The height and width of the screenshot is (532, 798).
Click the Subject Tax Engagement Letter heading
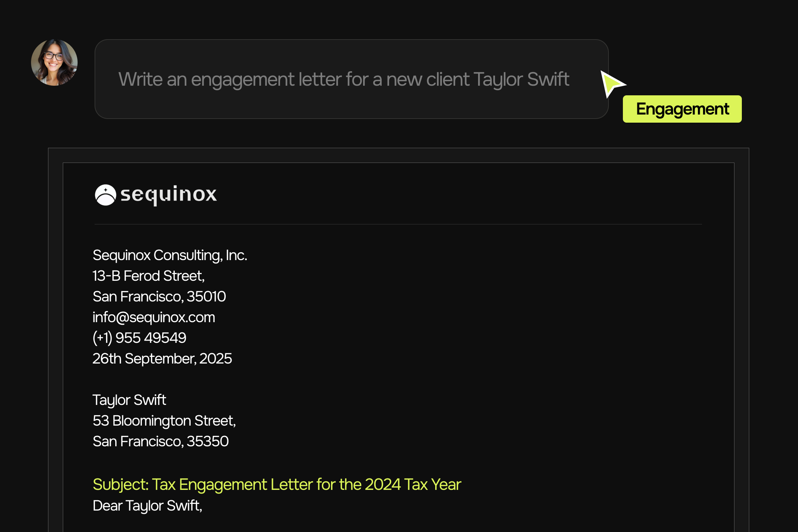pos(277,484)
